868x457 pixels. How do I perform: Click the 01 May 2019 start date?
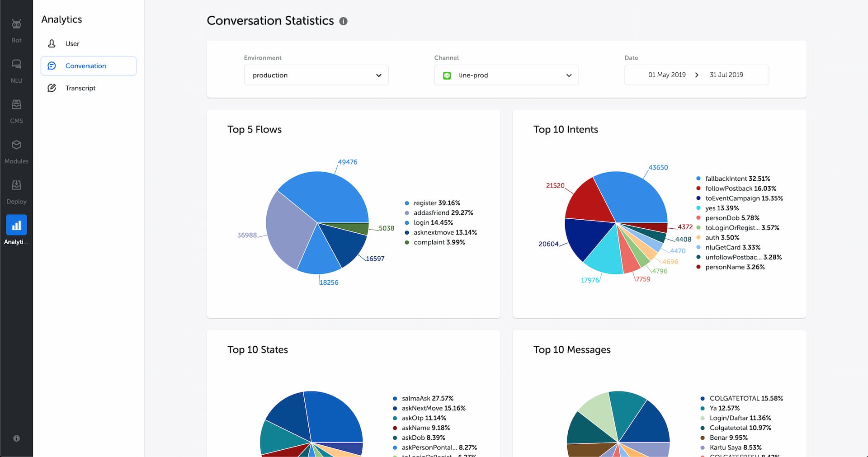tap(667, 75)
